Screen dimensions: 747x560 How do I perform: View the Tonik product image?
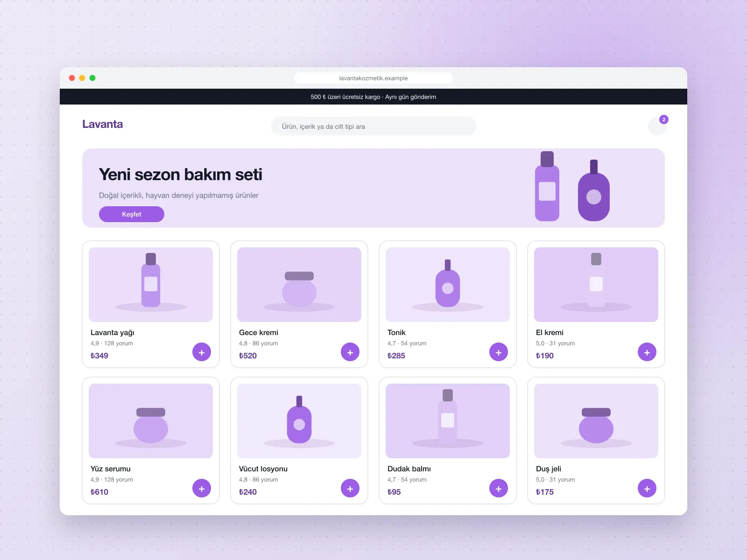448,285
